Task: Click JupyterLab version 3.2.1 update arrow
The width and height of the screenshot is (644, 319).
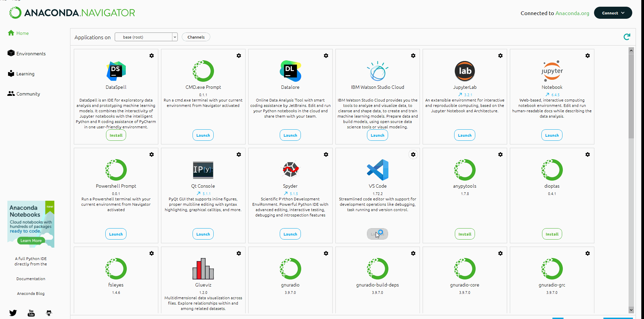Action: pos(460,94)
